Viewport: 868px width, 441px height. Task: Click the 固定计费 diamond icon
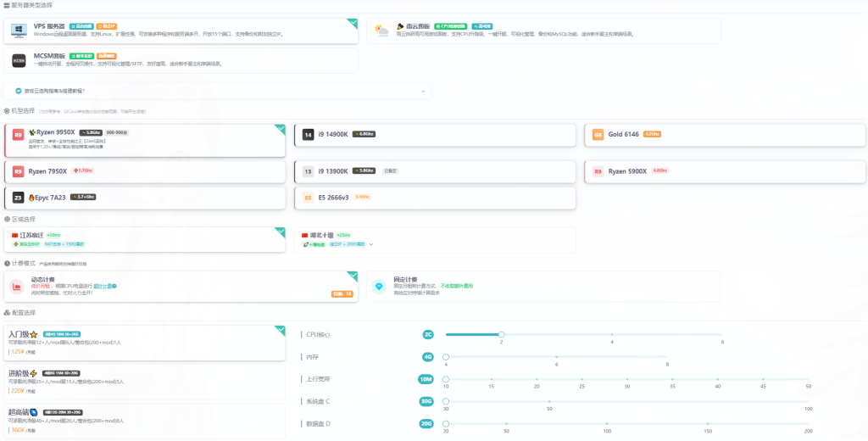tap(380, 287)
